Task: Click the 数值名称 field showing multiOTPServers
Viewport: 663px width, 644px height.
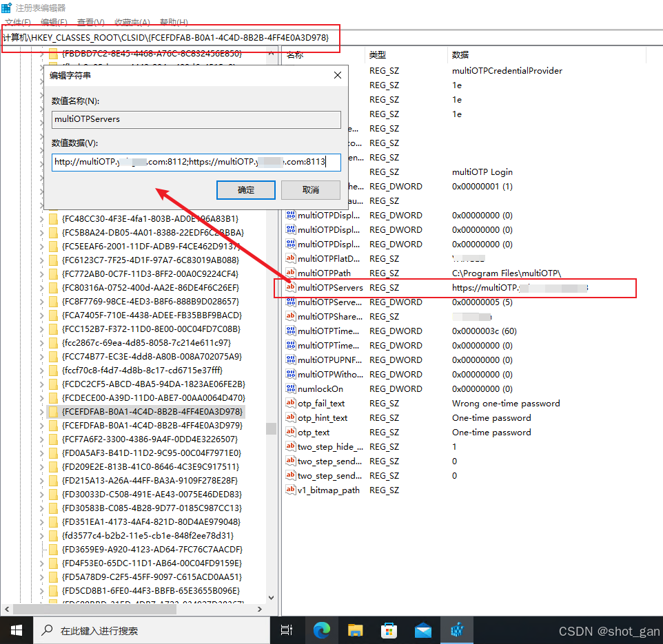Action: pos(196,120)
